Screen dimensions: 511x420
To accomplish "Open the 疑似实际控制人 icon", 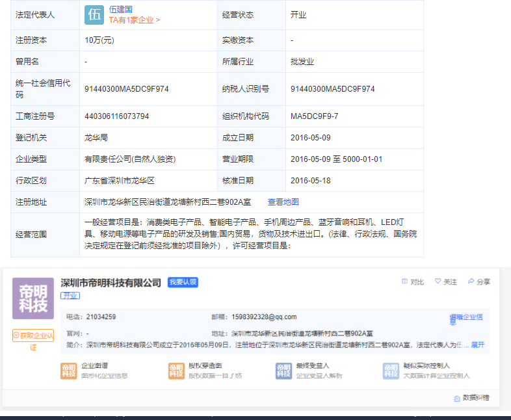I will (391, 371).
